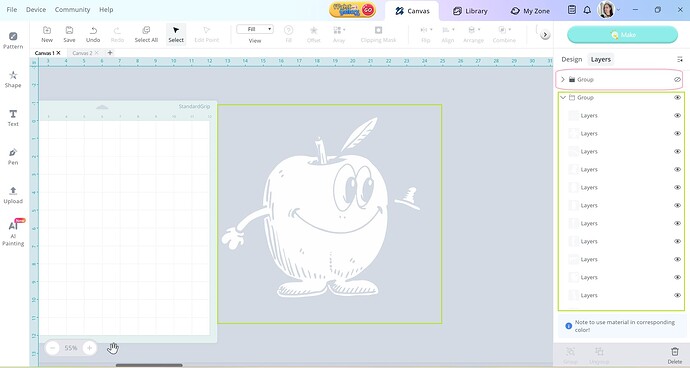Click the Make button
The width and height of the screenshot is (690, 368).
[x=622, y=35]
